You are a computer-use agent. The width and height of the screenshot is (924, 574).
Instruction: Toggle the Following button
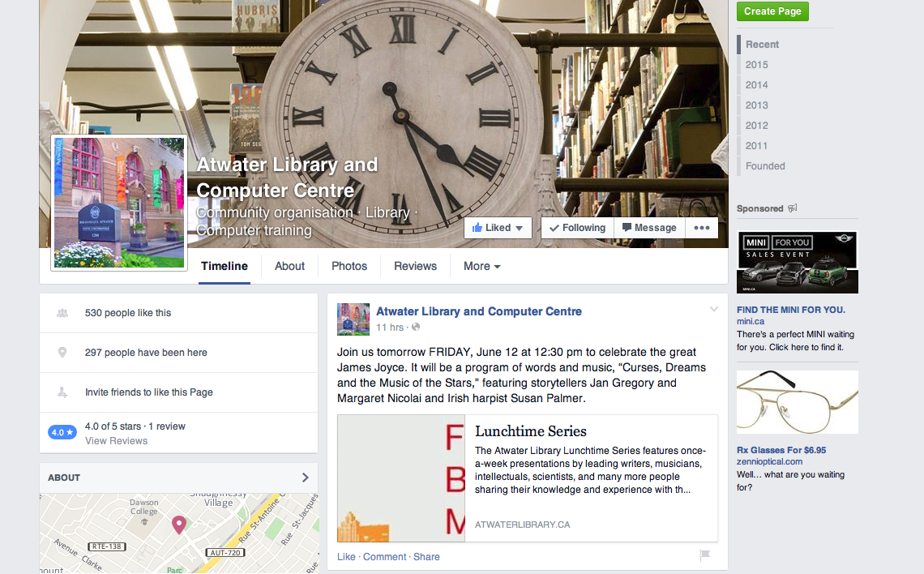pos(577,228)
